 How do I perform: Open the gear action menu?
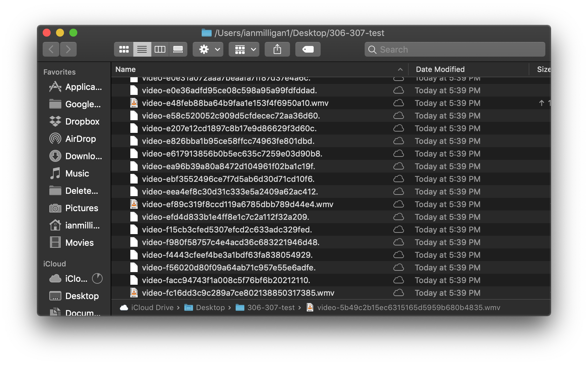pyautogui.click(x=208, y=49)
